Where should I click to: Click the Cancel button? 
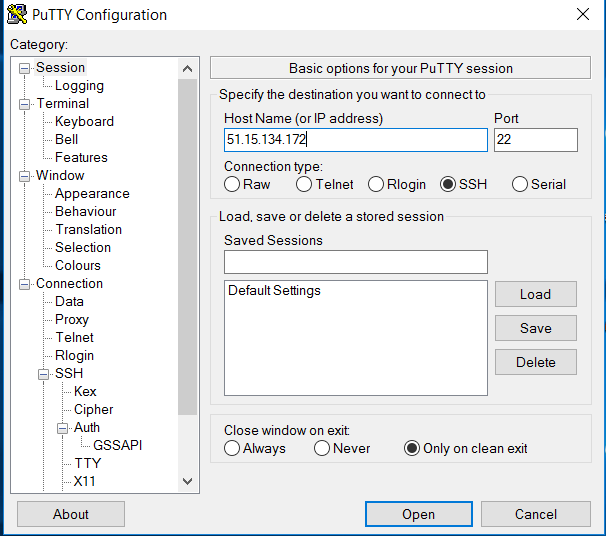[x=536, y=514]
